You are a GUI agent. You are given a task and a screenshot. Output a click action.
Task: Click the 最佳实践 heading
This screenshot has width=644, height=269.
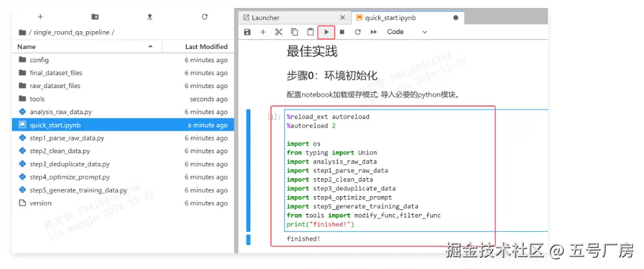(312, 51)
